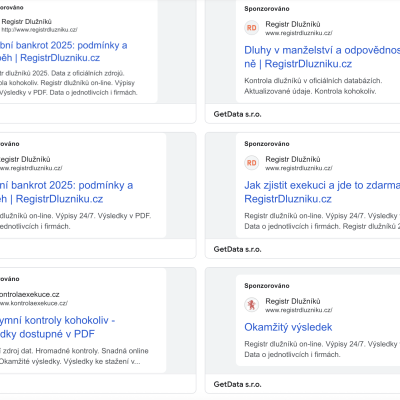Click Sponzorováno label in Dluhy v manželství ad
400x400 pixels.
pos(267,9)
